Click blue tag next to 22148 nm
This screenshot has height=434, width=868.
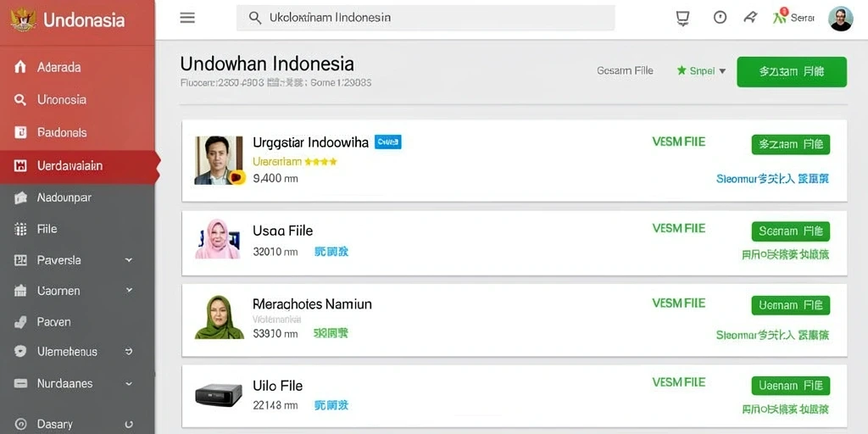[x=331, y=405]
